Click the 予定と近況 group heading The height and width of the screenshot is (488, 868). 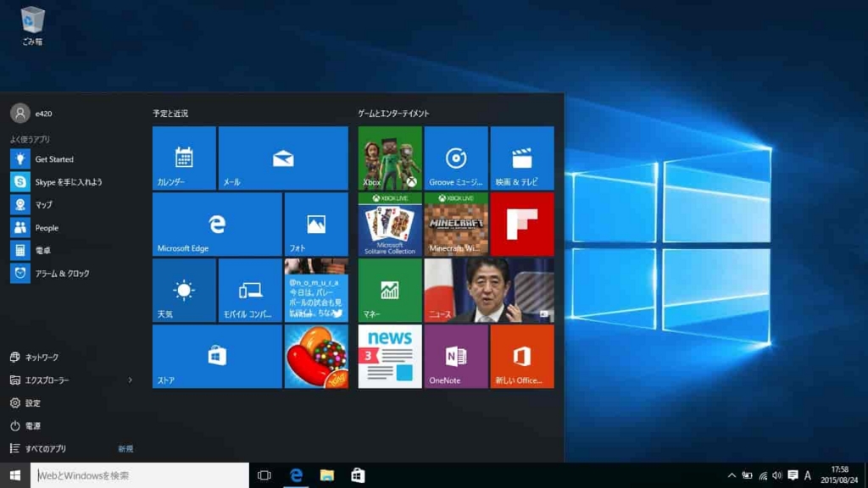coord(170,114)
